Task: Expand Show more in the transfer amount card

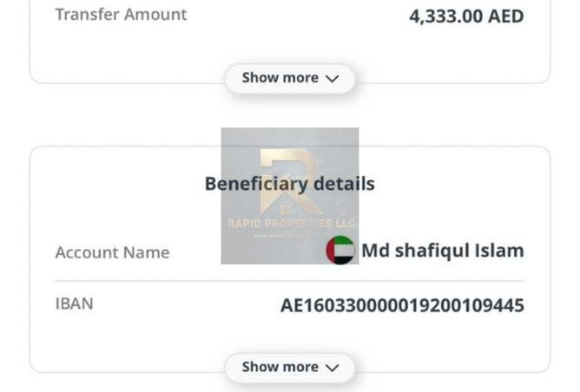Action: pyautogui.click(x=289, y=78)
